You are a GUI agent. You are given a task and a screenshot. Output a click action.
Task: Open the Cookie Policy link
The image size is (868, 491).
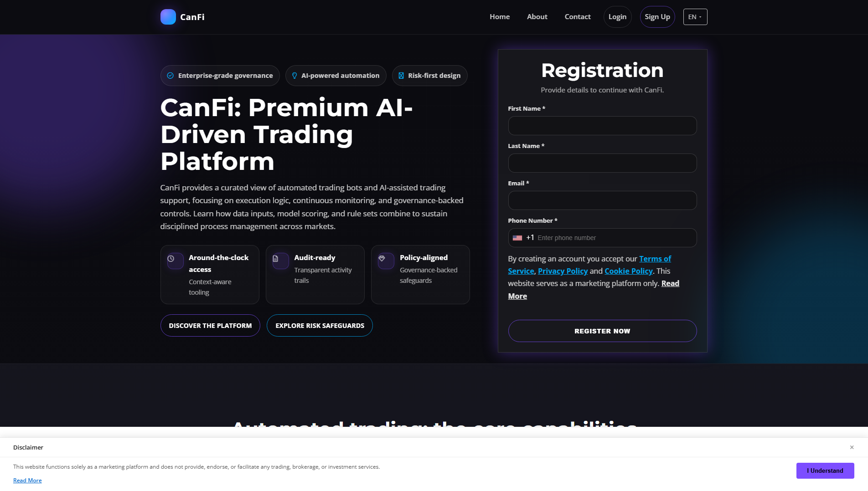[629, 271]
